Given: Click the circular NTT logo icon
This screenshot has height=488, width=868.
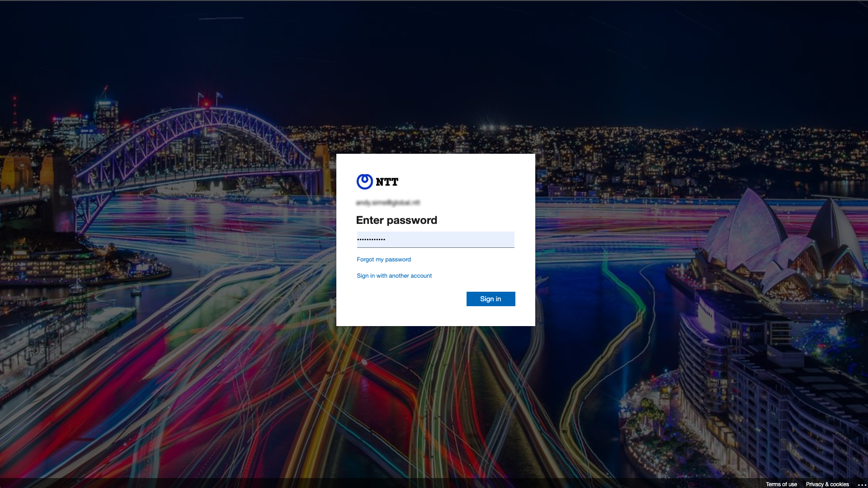Looking at the screenshot, I should point(364,181).
